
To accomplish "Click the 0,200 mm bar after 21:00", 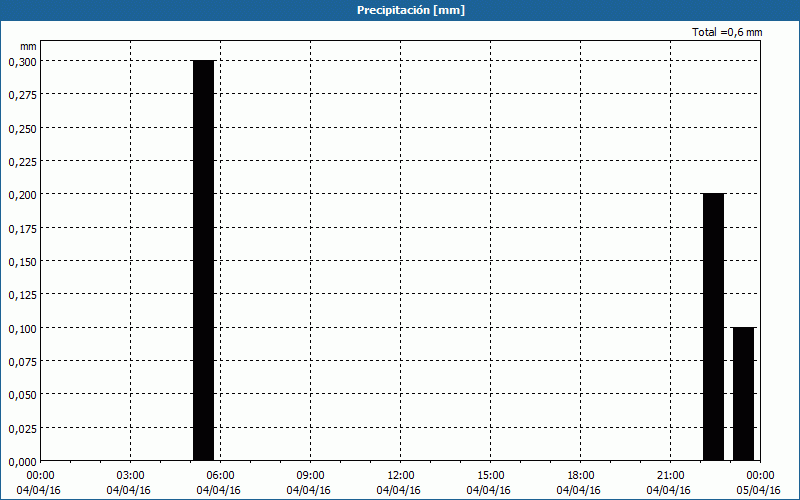I will pyautogui.click(x=713, y=327).
